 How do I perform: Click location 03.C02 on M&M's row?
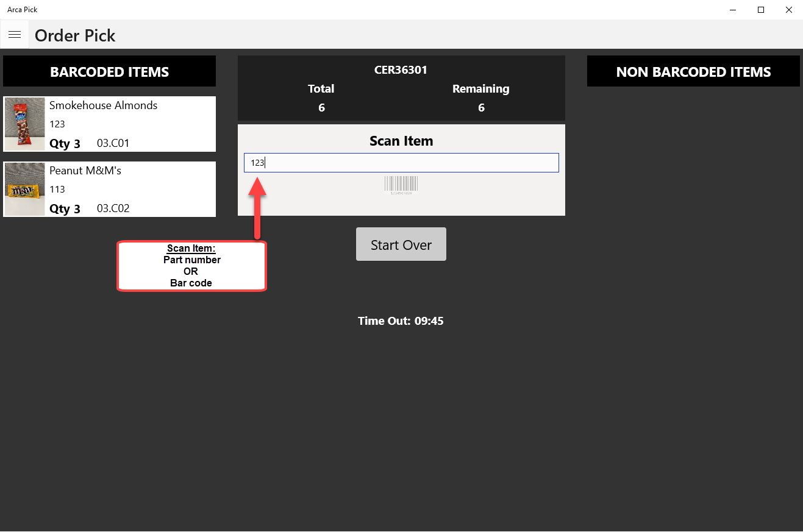pyautogui.click(x=113, y=209)
